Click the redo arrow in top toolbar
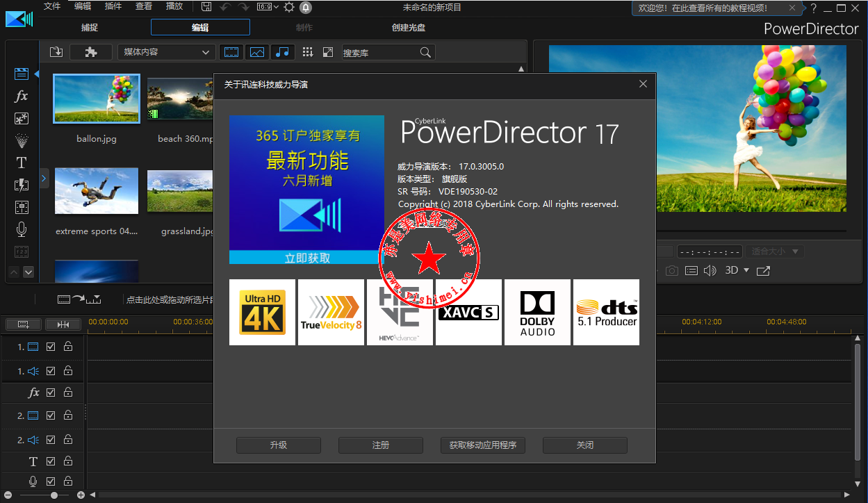This screenshot has width=868, height=503. (x=243, y=7)
